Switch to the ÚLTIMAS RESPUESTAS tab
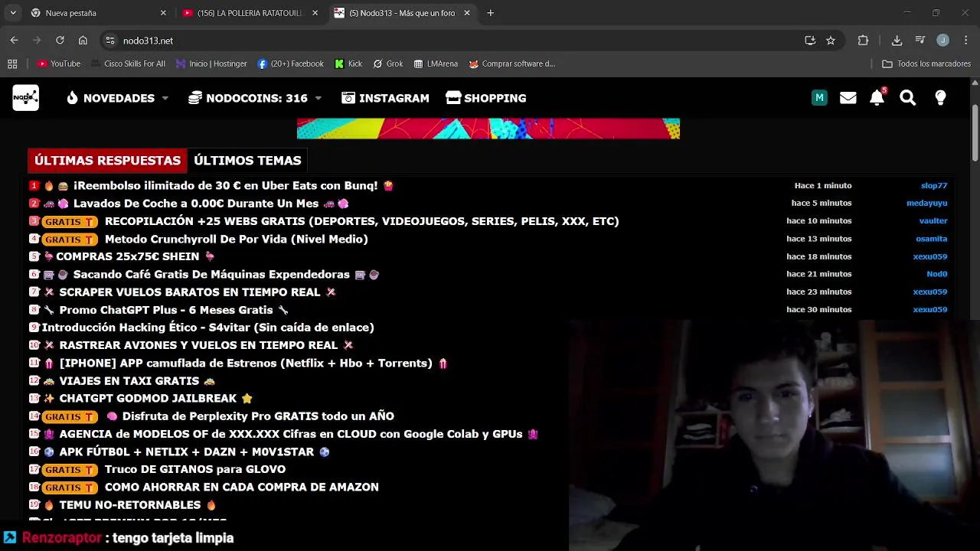This screenshot has width=980, height=551. (107, 161)
